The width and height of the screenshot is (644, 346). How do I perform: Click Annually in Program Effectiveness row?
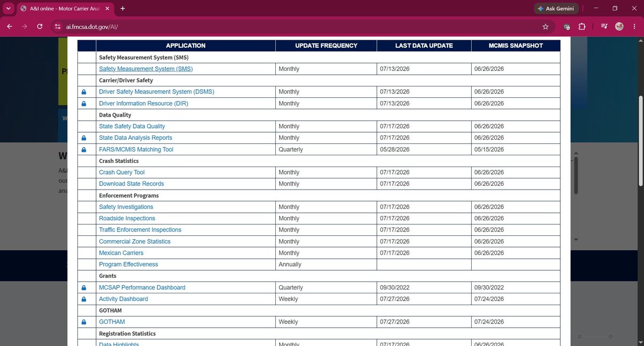coord(290,264)
